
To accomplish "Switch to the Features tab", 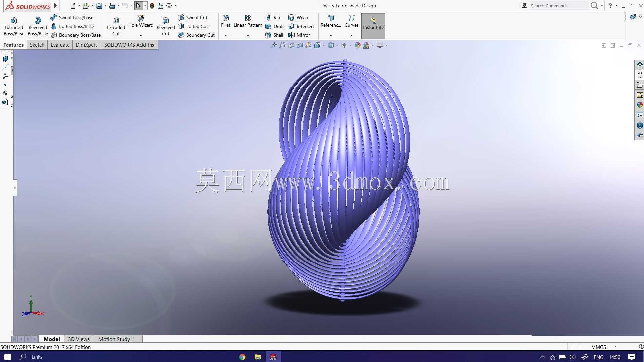I will tap(13, 45).
